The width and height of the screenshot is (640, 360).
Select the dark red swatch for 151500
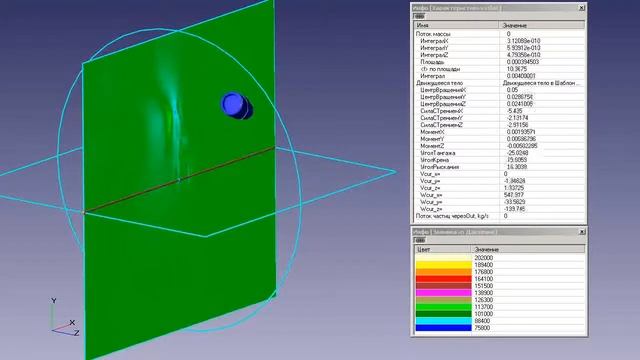point(443,286)
